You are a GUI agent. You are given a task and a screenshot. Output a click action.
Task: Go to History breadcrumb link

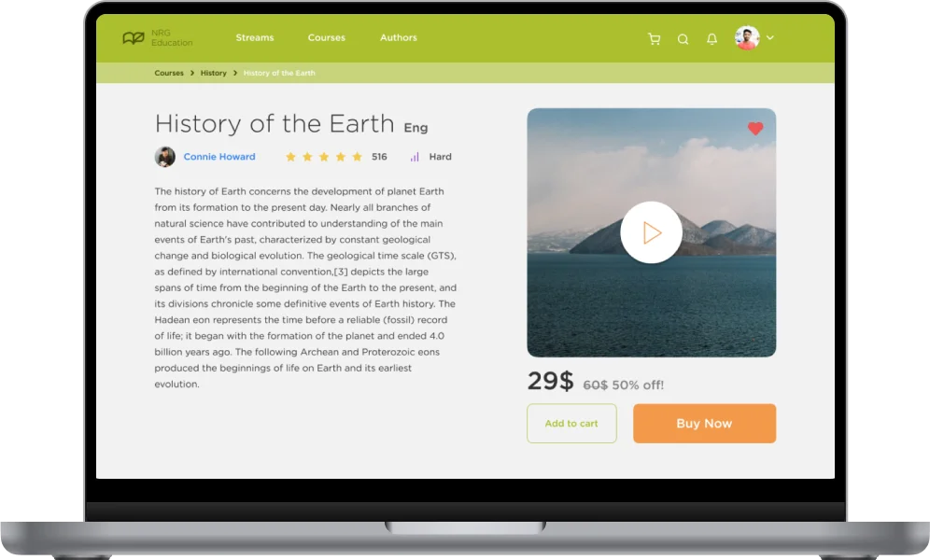[214, 73]
